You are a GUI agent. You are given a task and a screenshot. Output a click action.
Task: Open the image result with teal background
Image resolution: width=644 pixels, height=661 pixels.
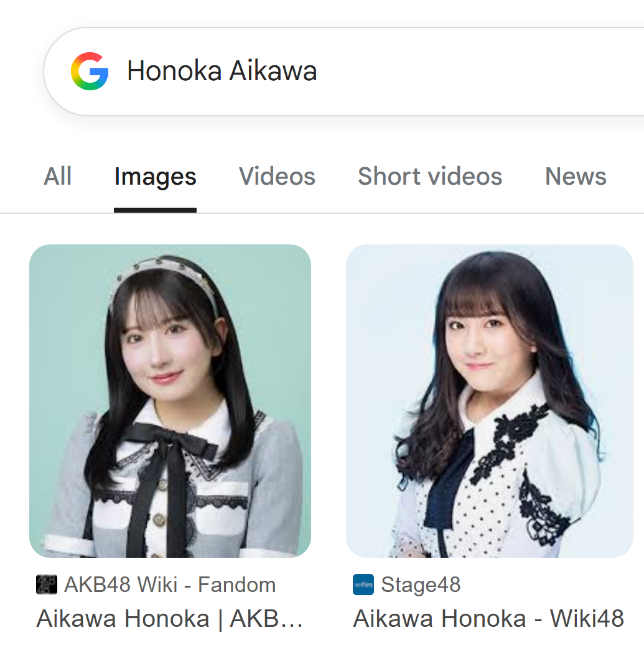170,401
